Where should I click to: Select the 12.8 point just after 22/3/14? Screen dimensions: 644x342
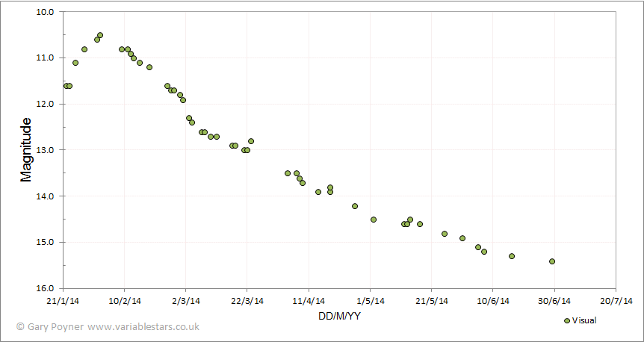[x=251, y=141]
